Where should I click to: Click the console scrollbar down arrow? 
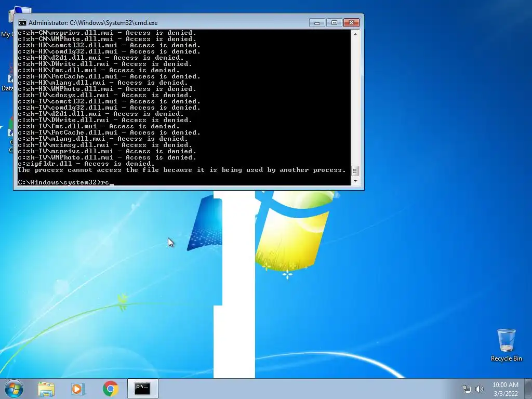pyautogui.click(x=355, y=181)
